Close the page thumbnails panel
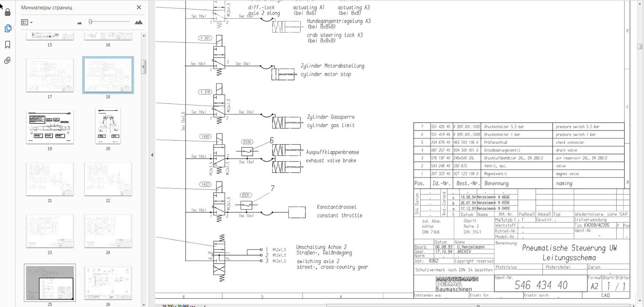The image size is (644, 307). (x=139, y=7)
